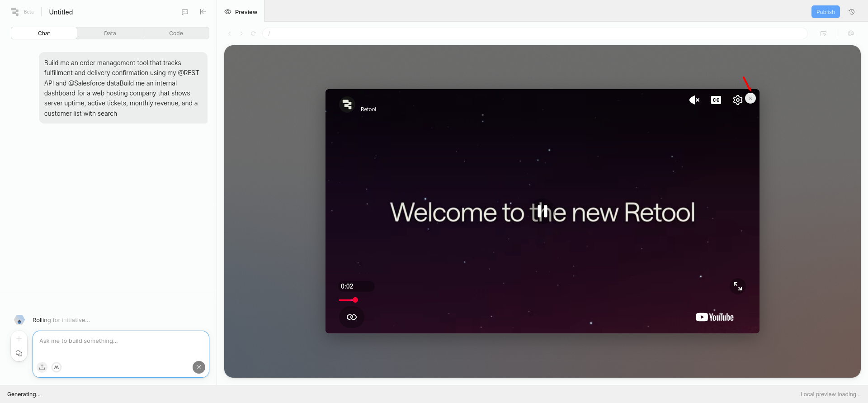868x403 pixels.
Task: Switch to the Chat tab
Action: tap(44, 33)
